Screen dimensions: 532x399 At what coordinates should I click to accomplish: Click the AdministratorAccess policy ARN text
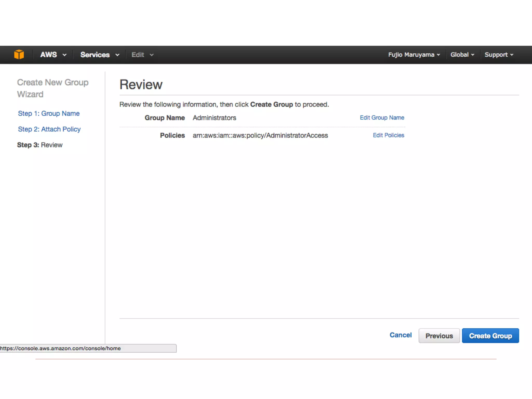[x=260, y=136]
